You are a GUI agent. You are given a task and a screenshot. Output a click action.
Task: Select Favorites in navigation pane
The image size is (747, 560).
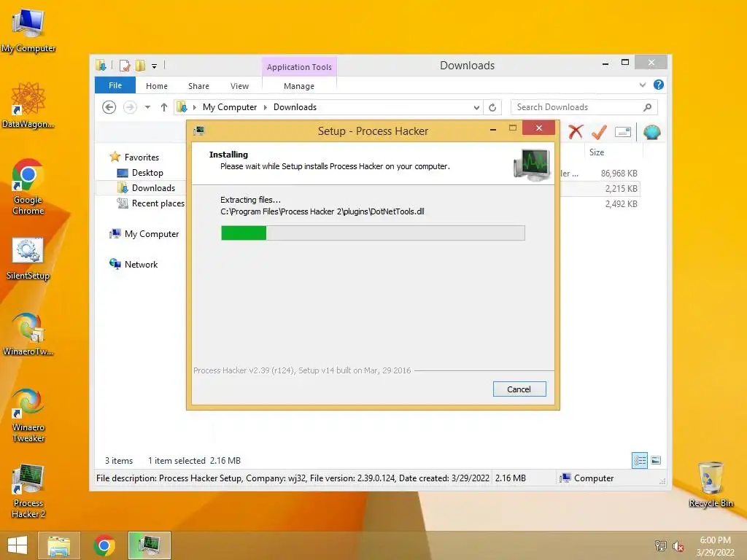click(142, 157)
